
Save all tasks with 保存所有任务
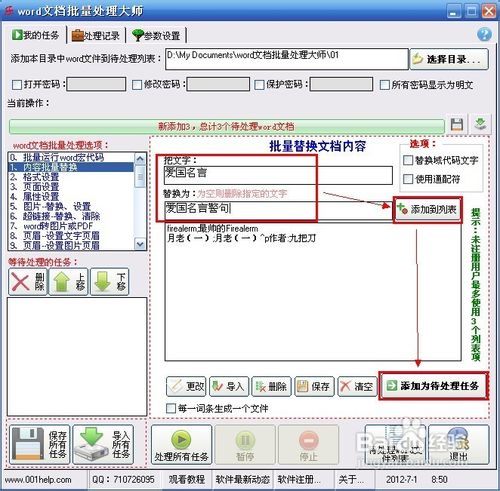pos(39,444)
